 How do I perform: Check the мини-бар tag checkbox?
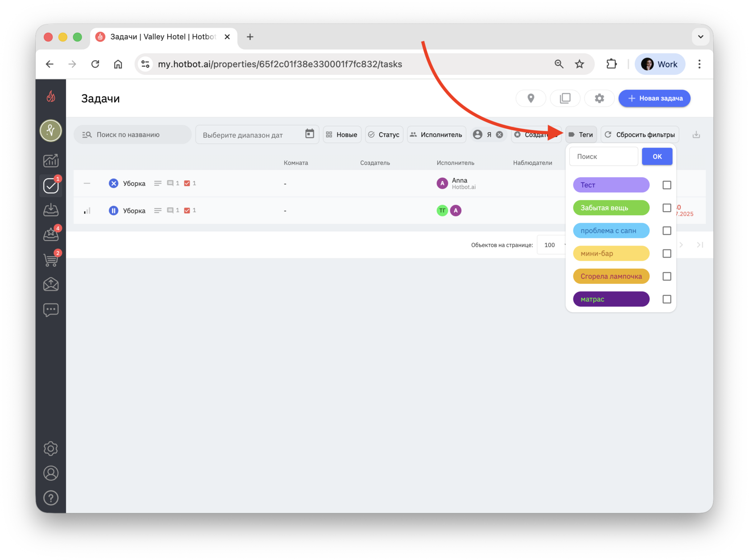pos(667,253)
